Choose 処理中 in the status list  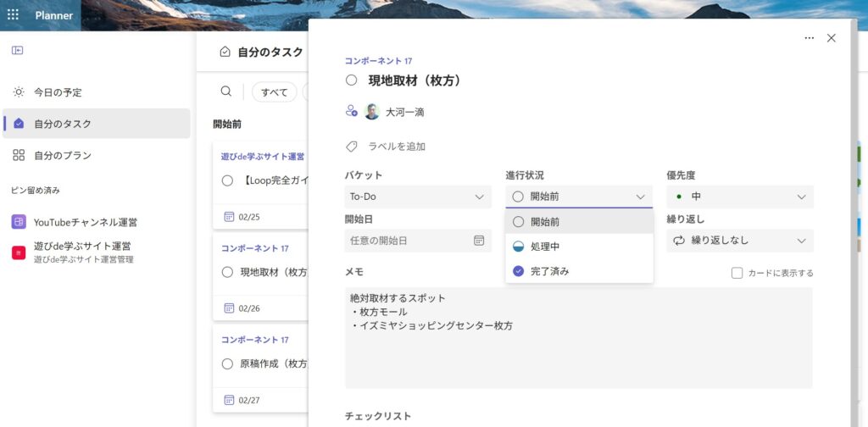544,247
